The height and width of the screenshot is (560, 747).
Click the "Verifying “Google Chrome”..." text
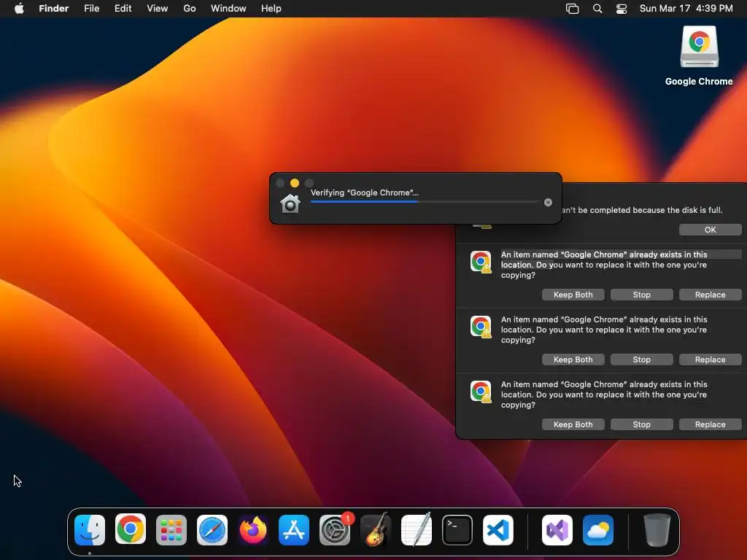365,192
